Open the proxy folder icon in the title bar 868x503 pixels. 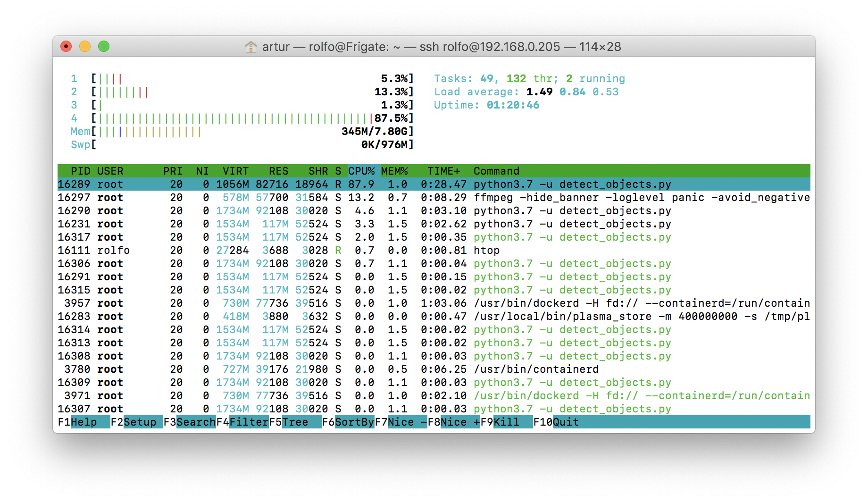point(250,47)
